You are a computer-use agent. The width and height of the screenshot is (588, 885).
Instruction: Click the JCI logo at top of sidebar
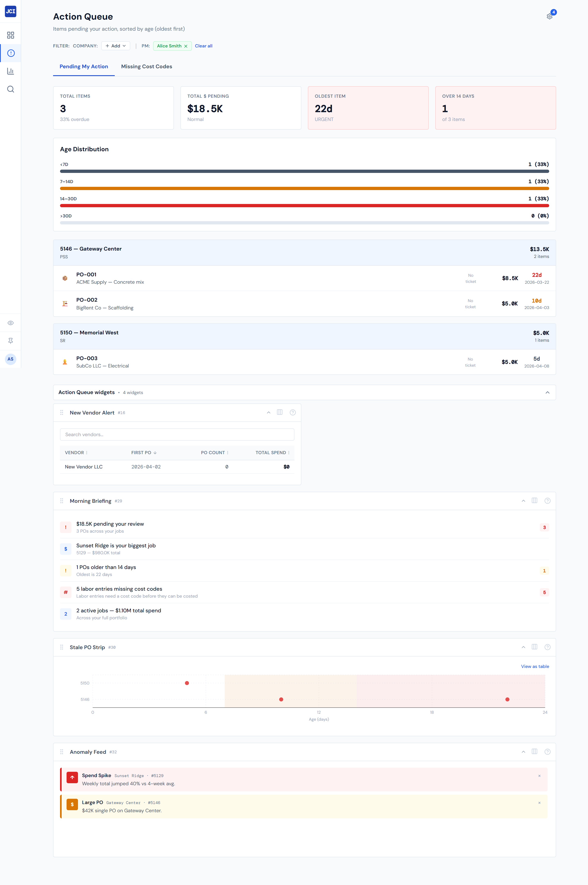click(x=10, y=12)
